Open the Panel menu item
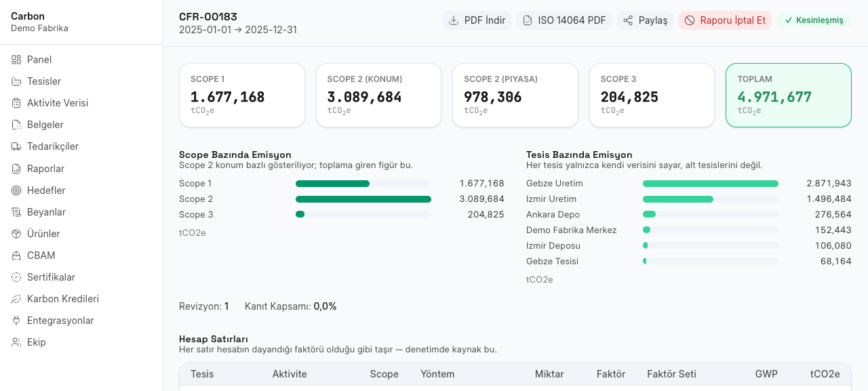This screenshot has height=391, width=868. point(81,60)
